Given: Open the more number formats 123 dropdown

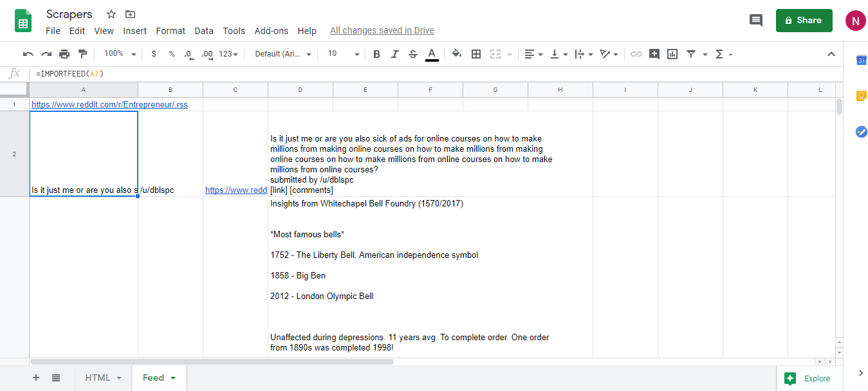Looking at the screenshot, I should 228,54.
